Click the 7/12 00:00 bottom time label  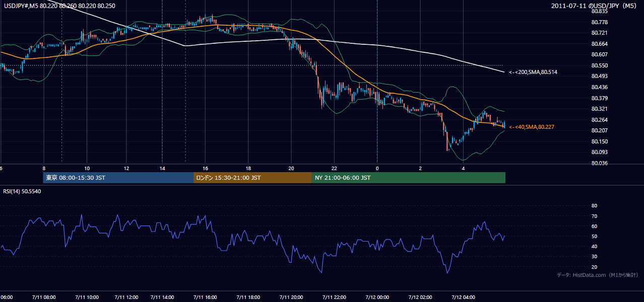(x=377, y=297)
